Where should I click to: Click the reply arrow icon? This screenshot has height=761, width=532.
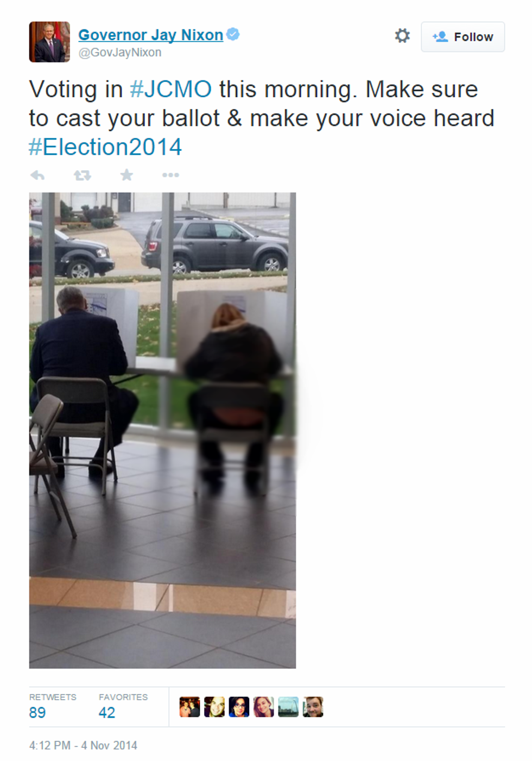(x=37, y=175)
